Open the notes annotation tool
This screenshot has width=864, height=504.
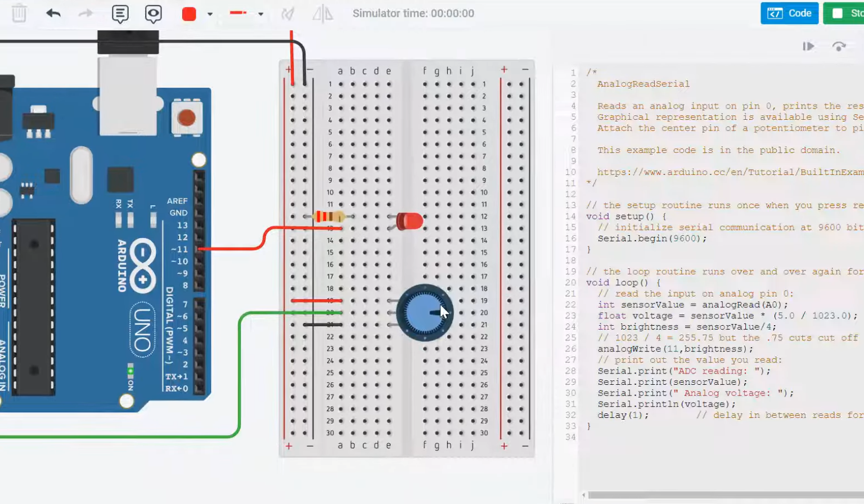pos(120,13)
